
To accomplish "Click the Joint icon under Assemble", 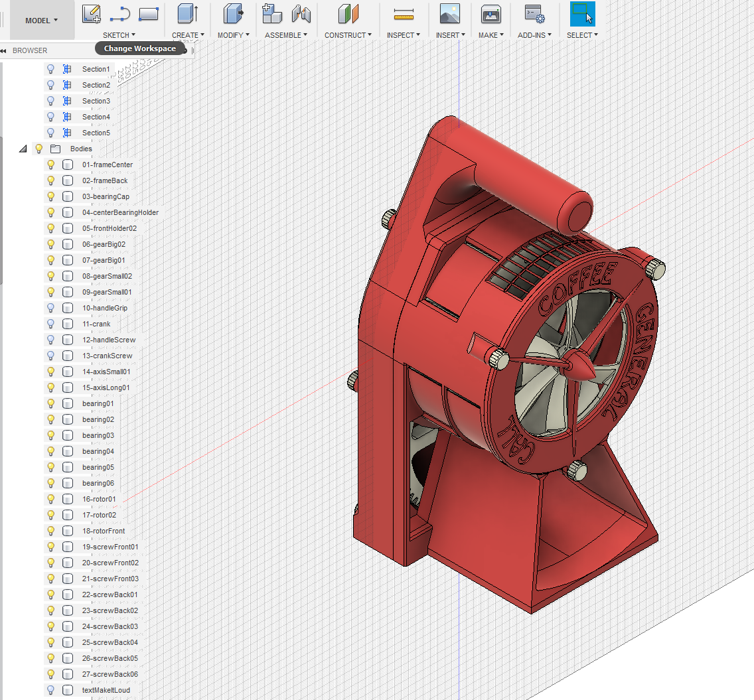I will click(301, 14).
